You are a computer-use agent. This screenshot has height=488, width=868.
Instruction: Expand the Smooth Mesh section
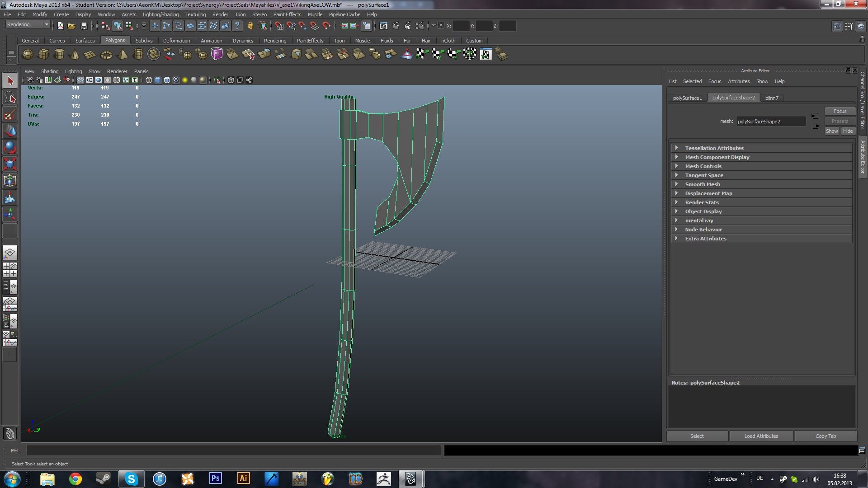(702, 184)
